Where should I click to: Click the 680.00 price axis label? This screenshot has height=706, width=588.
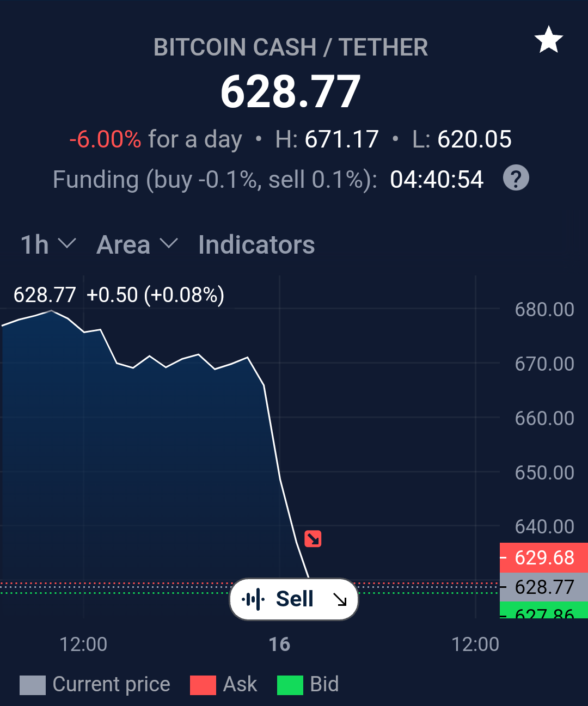[x=544, y=309]
